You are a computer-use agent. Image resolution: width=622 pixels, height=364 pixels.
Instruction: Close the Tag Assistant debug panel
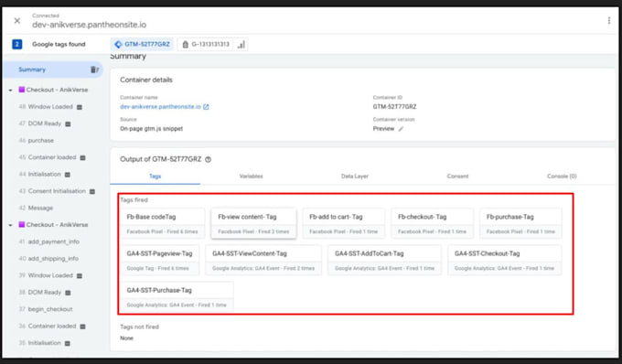point(17,21)
